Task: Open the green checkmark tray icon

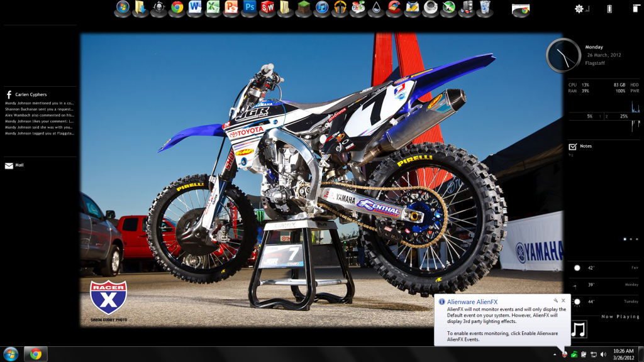Action: tap(574, 354)
